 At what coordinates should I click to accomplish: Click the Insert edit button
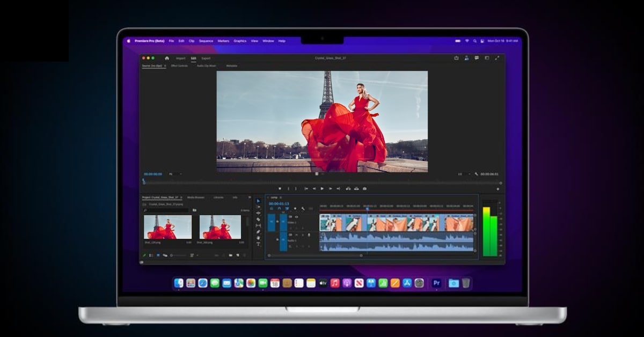tap(348, 188)
